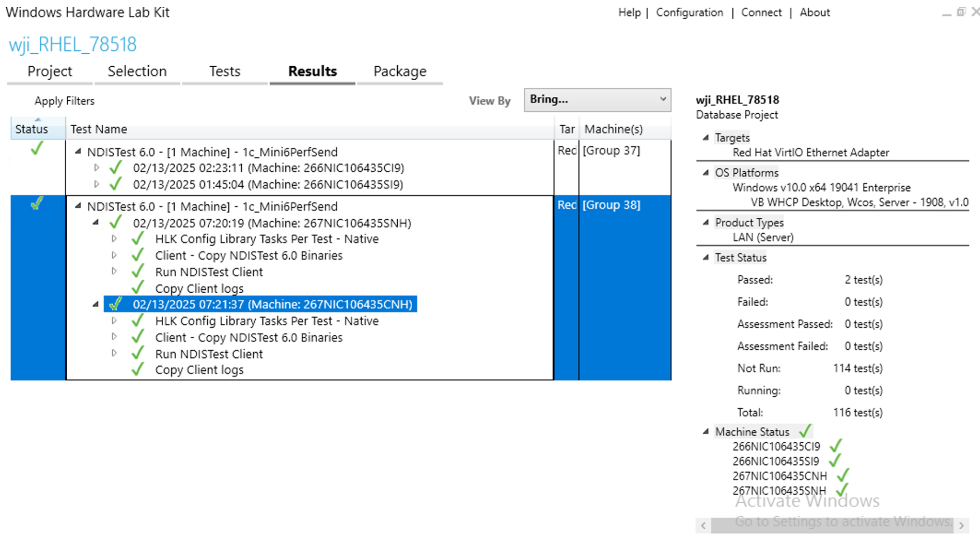Collapse the Test Status section
Image resolution: width=980 pixels, height=548 pixels.
[x=706, y=257]
